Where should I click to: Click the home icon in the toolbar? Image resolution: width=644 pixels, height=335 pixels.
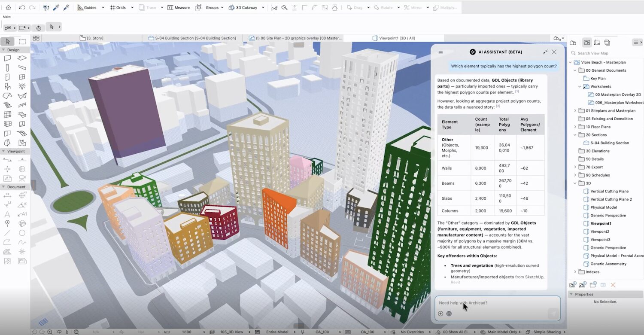point(8,7)
